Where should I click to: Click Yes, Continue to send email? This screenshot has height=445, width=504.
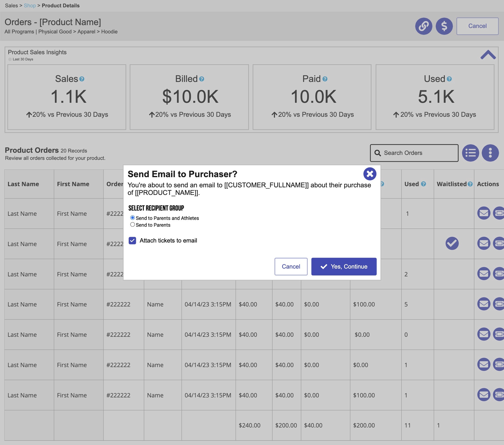point(343,266)
